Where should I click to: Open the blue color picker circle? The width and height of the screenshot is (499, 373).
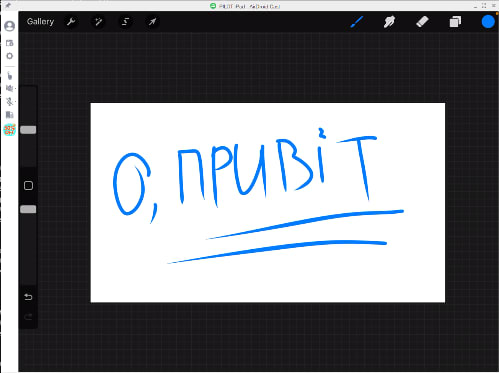pyautogui.click(x=488, y=22)
